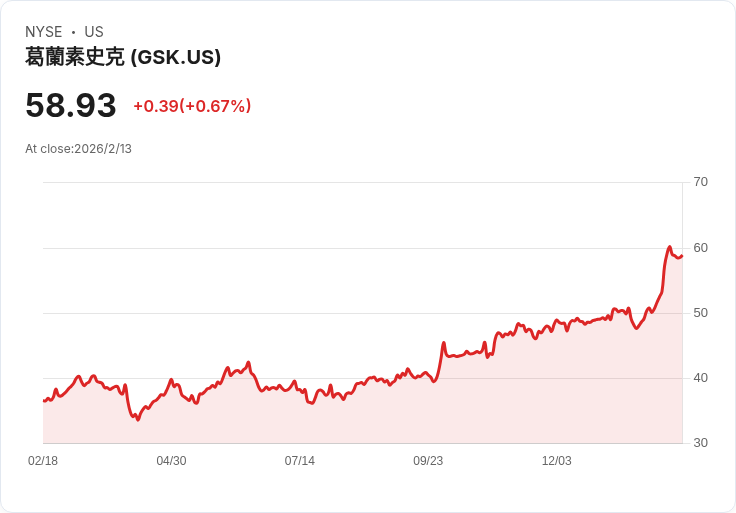Screen dimensions: 736x513
Task: Click the leftmost start of the price line
Action: pos(44,401)
